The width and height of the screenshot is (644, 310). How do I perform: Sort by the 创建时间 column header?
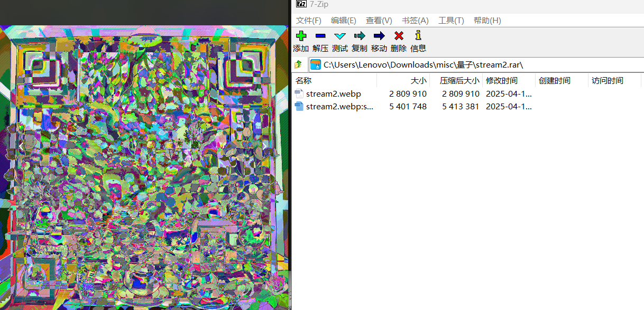coord(562,81)
